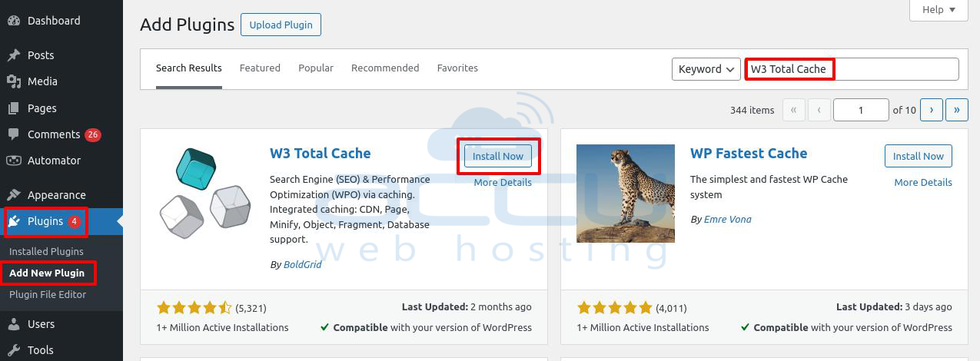Image resolution: width=980 pixels, height=361 pixels.
Task: Click the Users person icon
Action: pyautogui.click(x=13, y=324)
